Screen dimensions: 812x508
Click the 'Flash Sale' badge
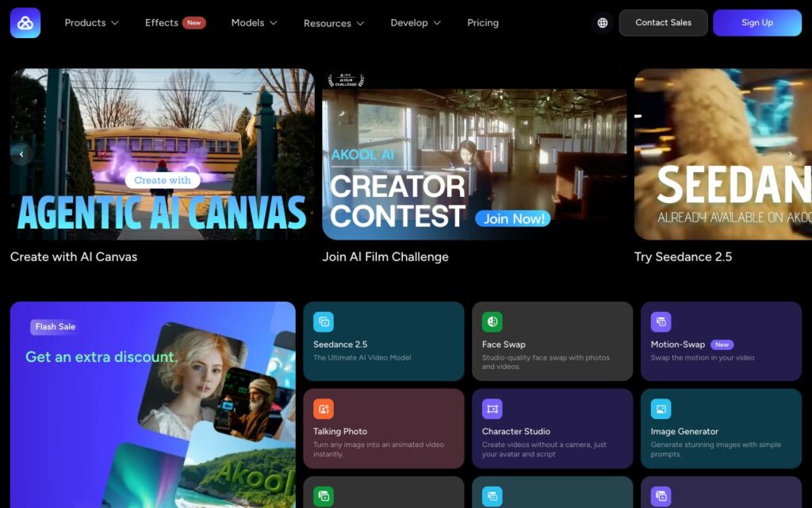tap(55, 326)
